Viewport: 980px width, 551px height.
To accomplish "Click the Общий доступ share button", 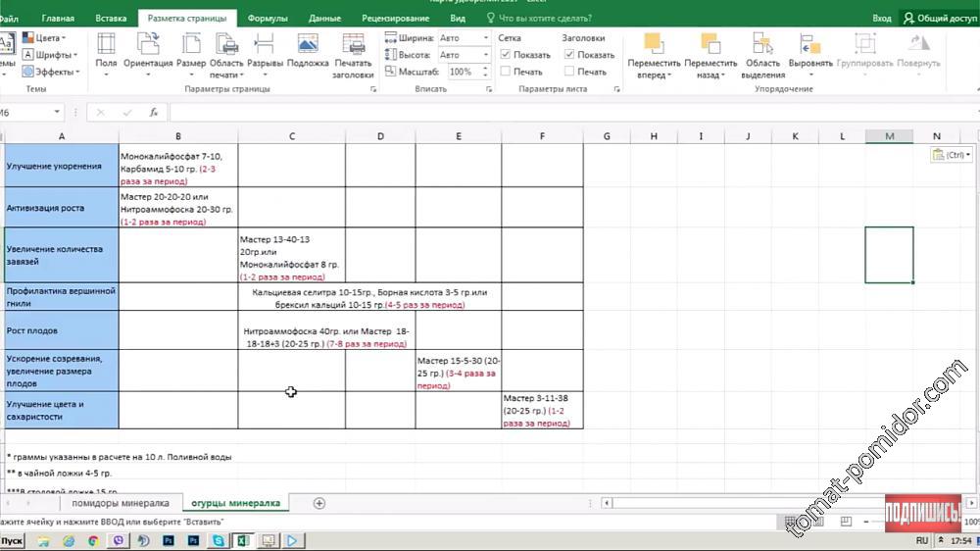I will pyautogui.click(x=940, y=19).
